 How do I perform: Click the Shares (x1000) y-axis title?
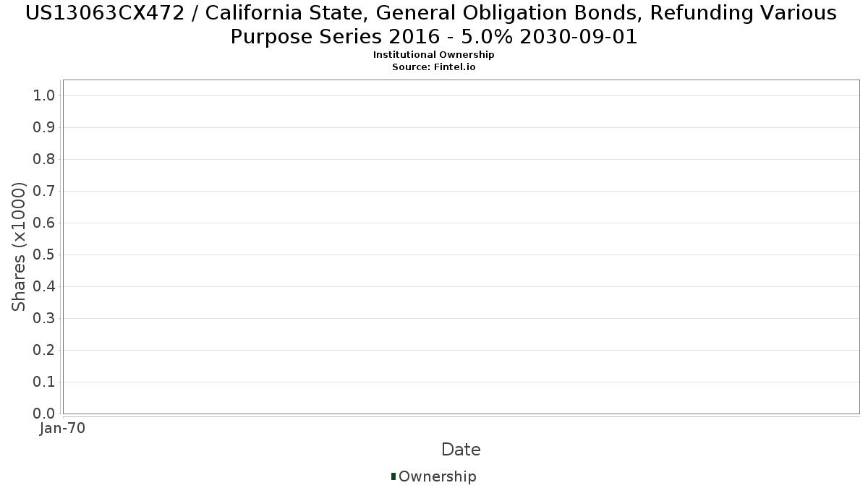coord(20,247)
